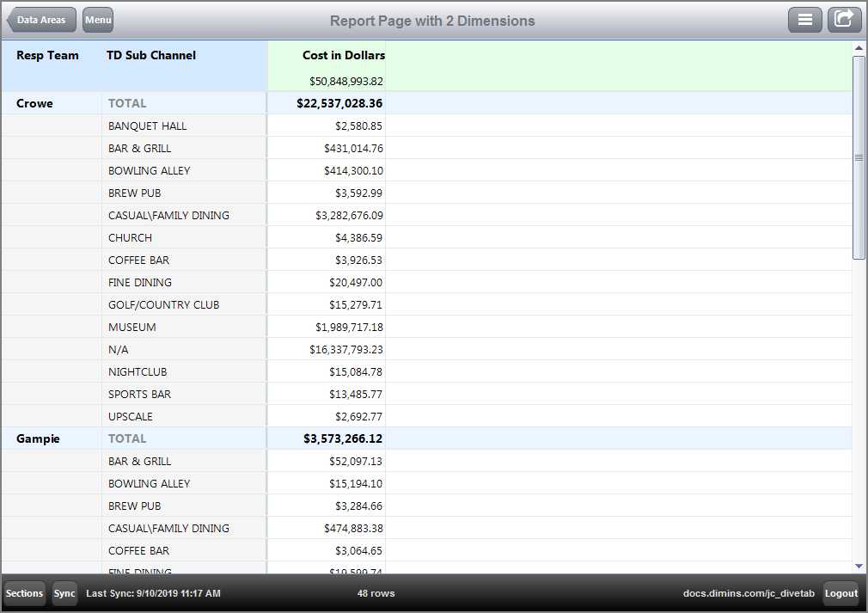
Task: Click the $15,279.71 value
Action: [x=356, y=304]
